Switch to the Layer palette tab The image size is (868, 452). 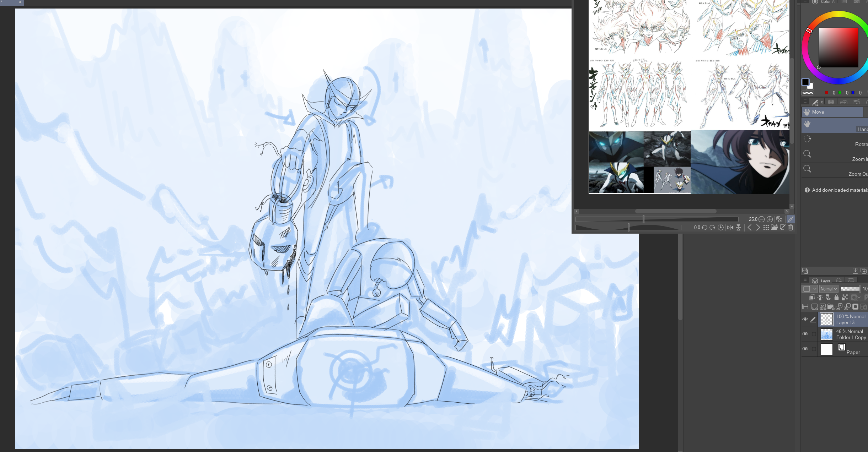coord(821,281)
